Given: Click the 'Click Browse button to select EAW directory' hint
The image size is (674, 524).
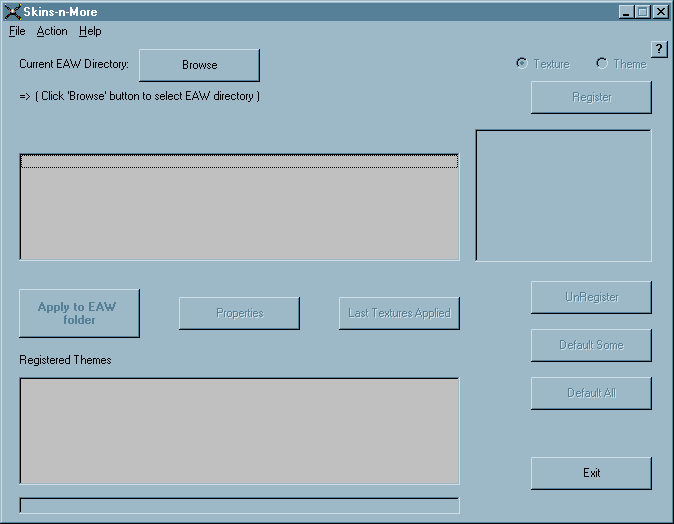Looking at the screenshot, I should click(140, 96).
